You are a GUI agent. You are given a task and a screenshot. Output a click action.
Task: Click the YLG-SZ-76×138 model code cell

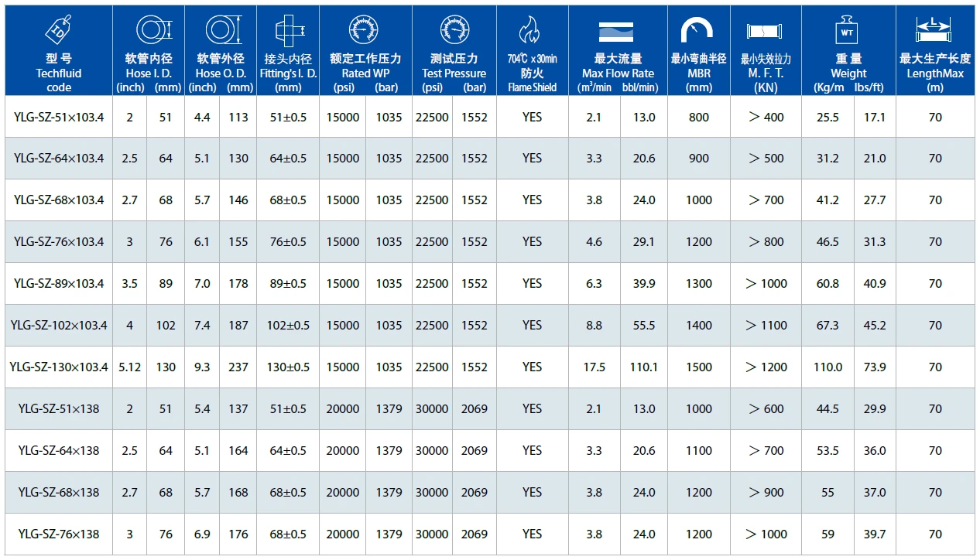point(59,534)
